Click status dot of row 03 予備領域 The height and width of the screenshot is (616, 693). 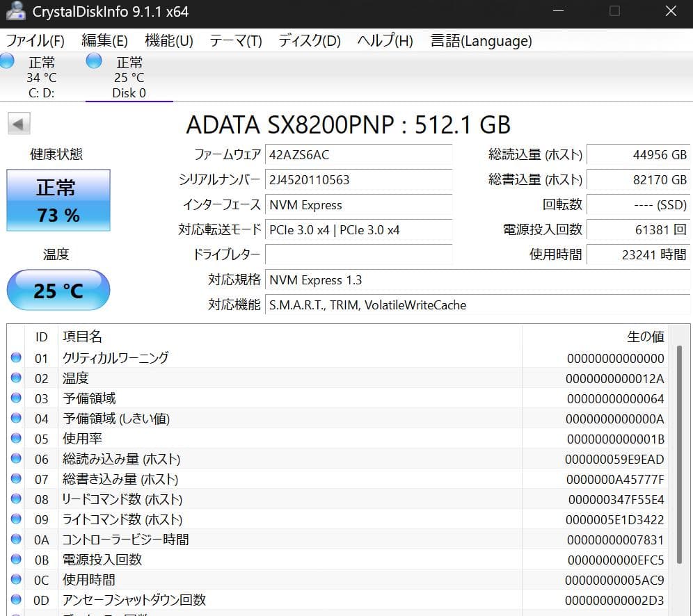pos(17,398)
